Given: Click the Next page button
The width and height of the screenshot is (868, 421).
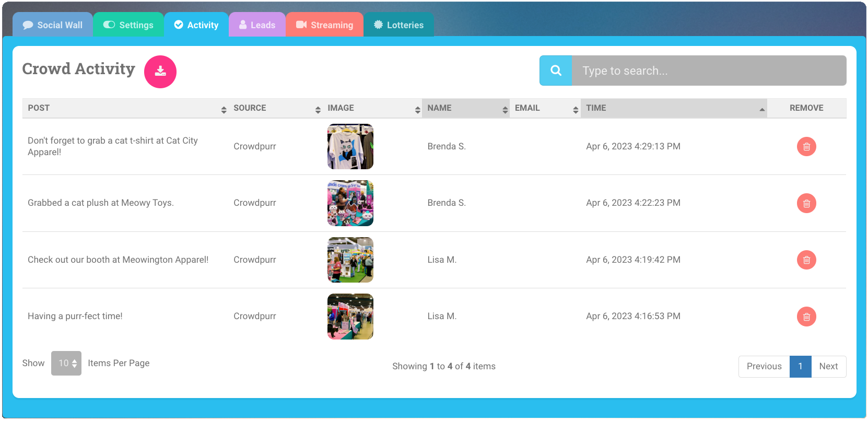Looking at the screenshot, I should [828, 366].
